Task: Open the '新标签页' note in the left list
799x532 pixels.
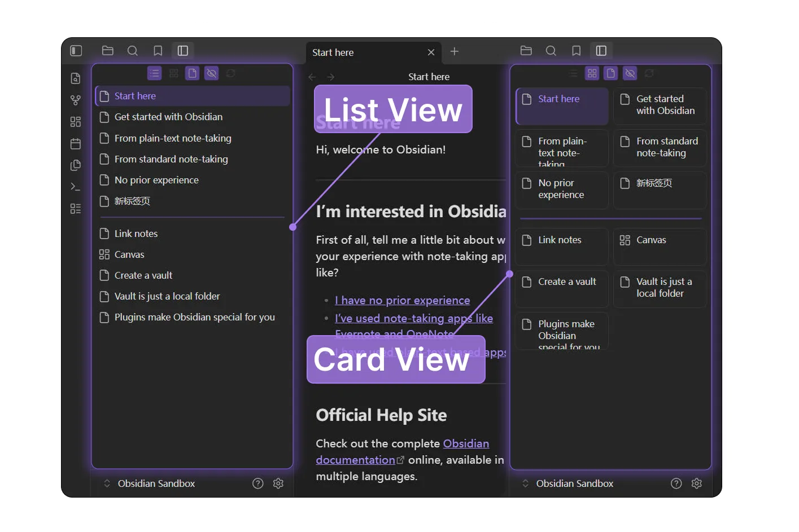Action: (x=193, y=201)
